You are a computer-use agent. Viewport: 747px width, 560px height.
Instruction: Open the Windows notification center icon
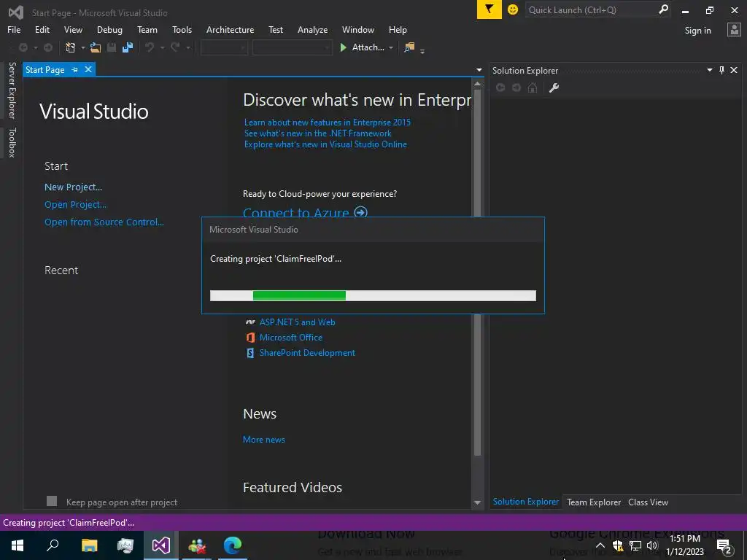(x=724, y=545)
